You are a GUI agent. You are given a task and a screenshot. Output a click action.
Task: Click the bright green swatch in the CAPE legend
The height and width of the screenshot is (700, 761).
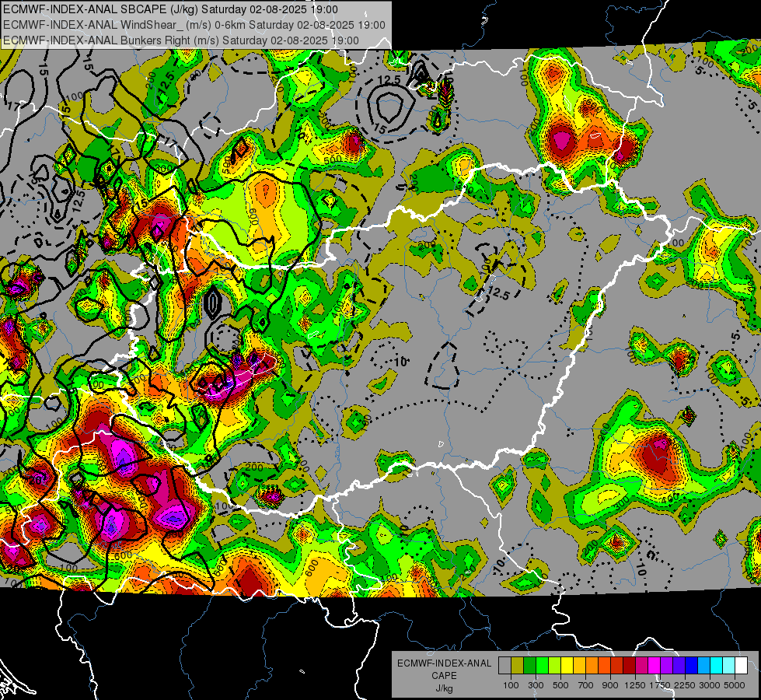coord(542,666)
